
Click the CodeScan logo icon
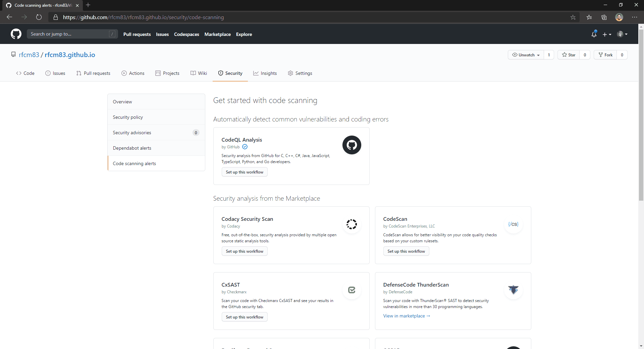513,224
